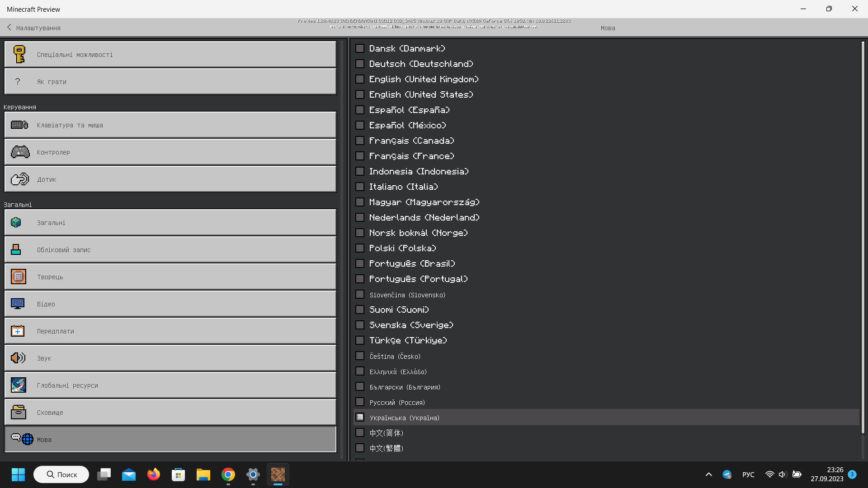Select Italiano (Italia) checkbox

[360, 187]
